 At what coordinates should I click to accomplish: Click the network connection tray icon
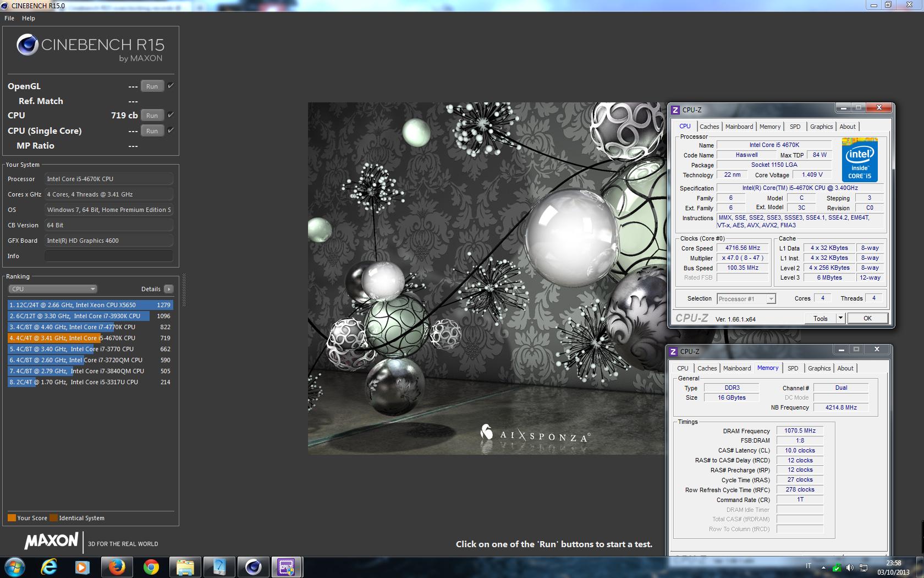[x=864, y=568]
